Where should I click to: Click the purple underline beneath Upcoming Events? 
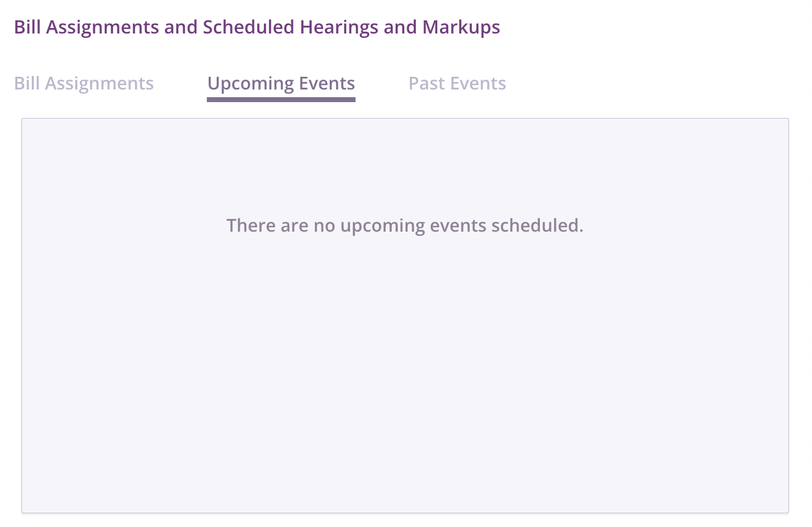(281, 99)
